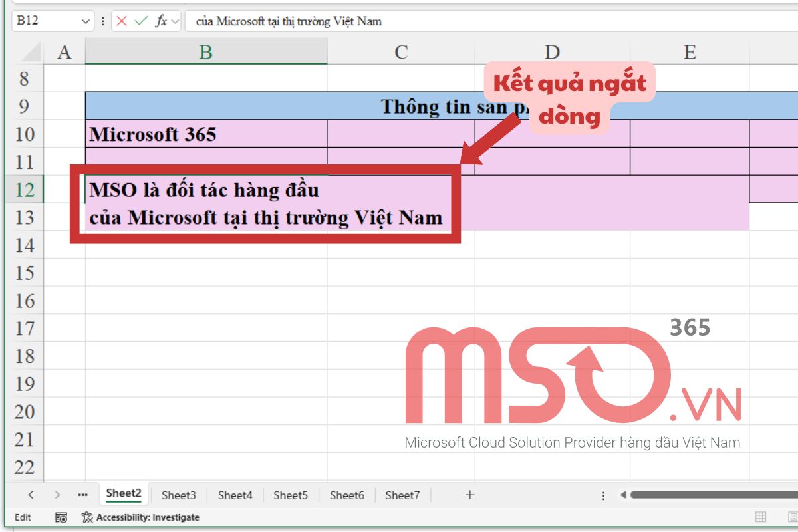
Task: Select row 15 header
Action: coord(25,273)
